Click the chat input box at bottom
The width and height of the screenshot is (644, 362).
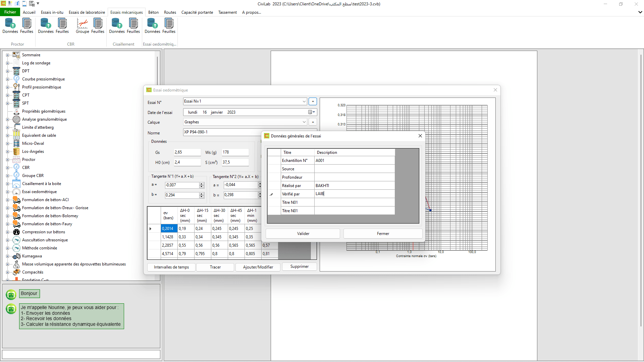tap(81, 354)
